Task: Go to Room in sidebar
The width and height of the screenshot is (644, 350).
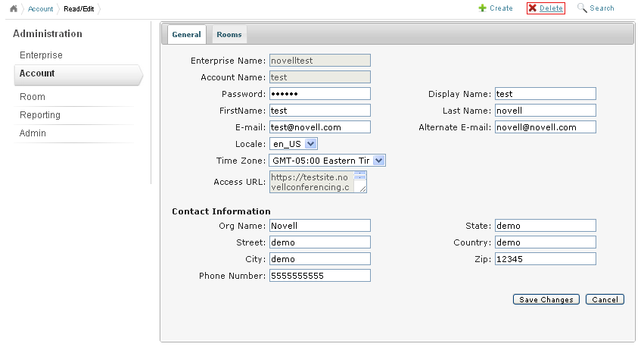Action: 33,97
